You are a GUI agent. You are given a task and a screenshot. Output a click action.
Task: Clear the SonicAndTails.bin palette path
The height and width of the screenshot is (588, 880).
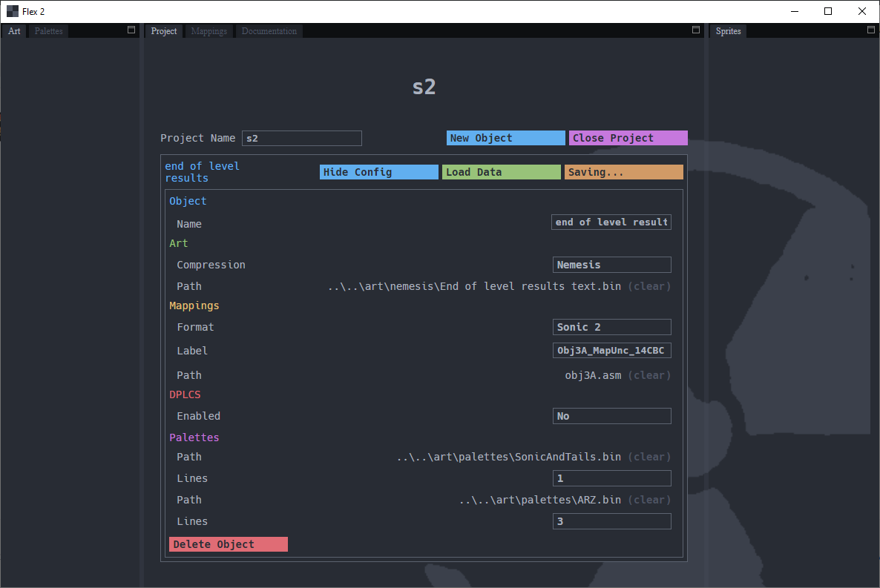click(649, 457)
